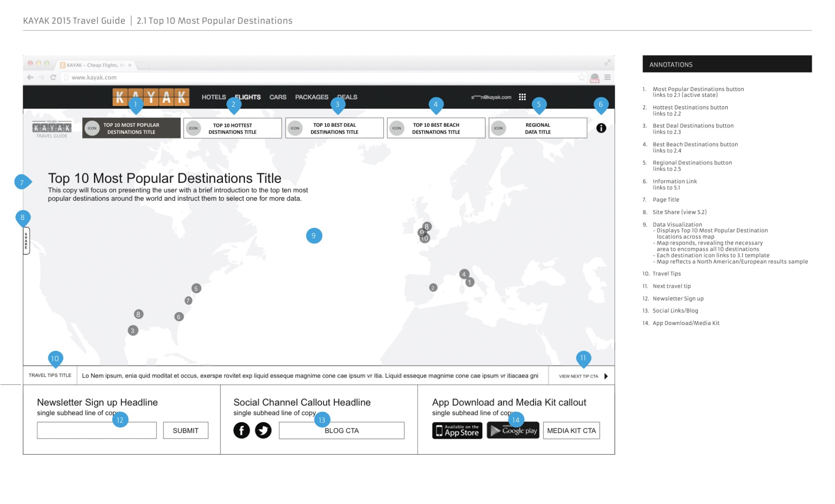
Task: Select the Top 10 Hottest Destinations tab
Action: 233,128
